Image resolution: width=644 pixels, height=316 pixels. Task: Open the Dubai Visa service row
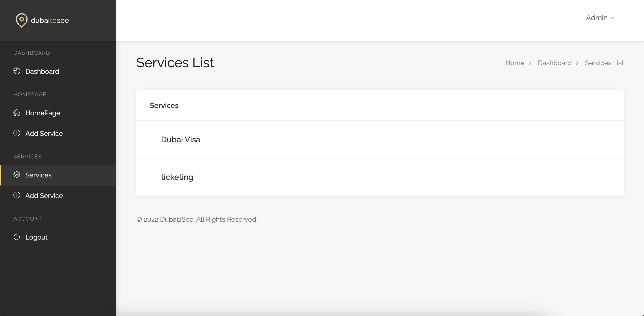(x=380, y=139)
